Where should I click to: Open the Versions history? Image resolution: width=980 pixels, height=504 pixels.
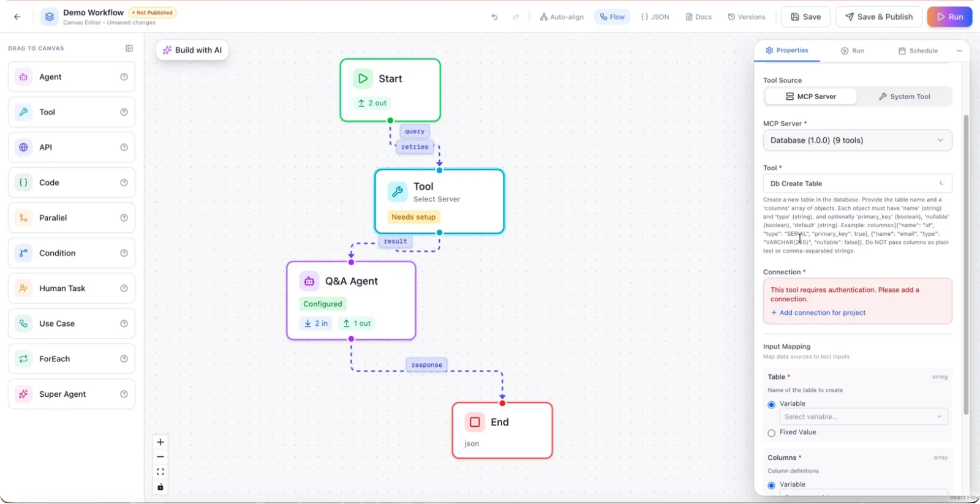coord(747,17)
